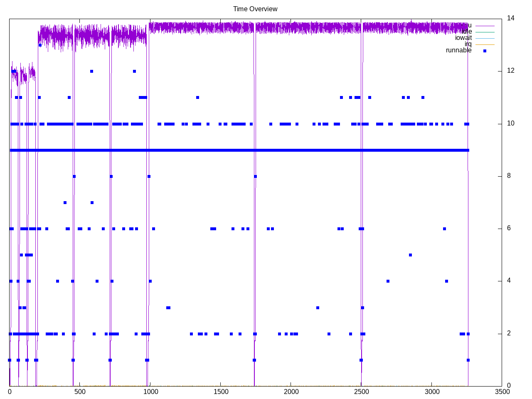Toggle the runnable series legend label
Viewport: 532px width, 399px height.
458,50
